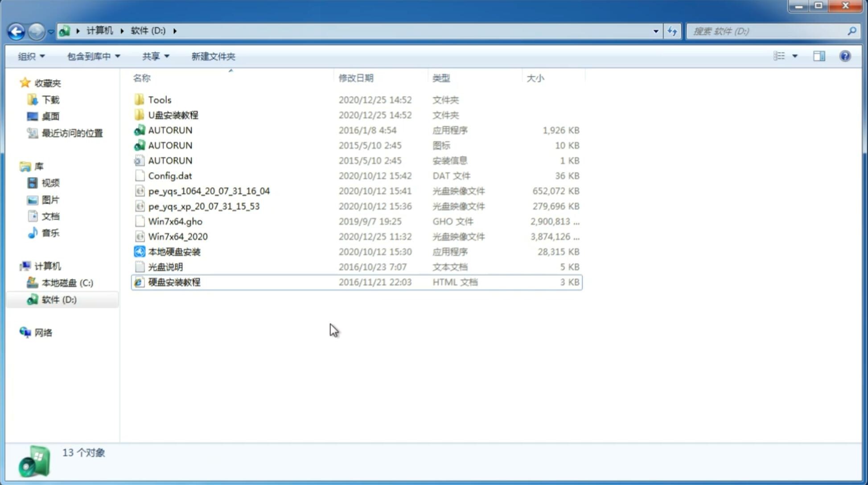Viewport: 868px width, 485px height.
Task: Open 硬盘安装教程 HTML document
Action: point(174,282)
